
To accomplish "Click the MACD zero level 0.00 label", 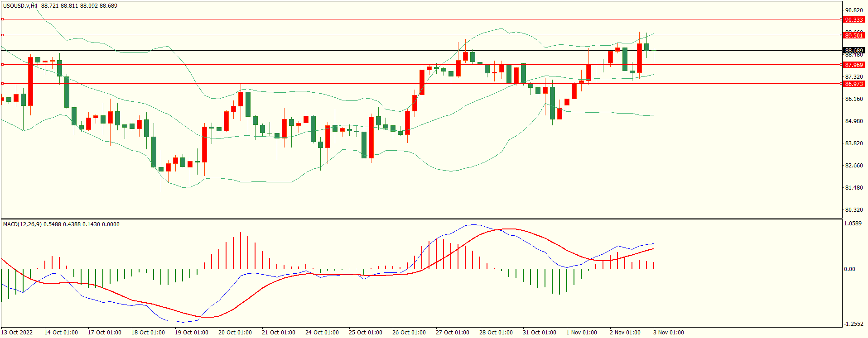I will click(x=849, y=269).
